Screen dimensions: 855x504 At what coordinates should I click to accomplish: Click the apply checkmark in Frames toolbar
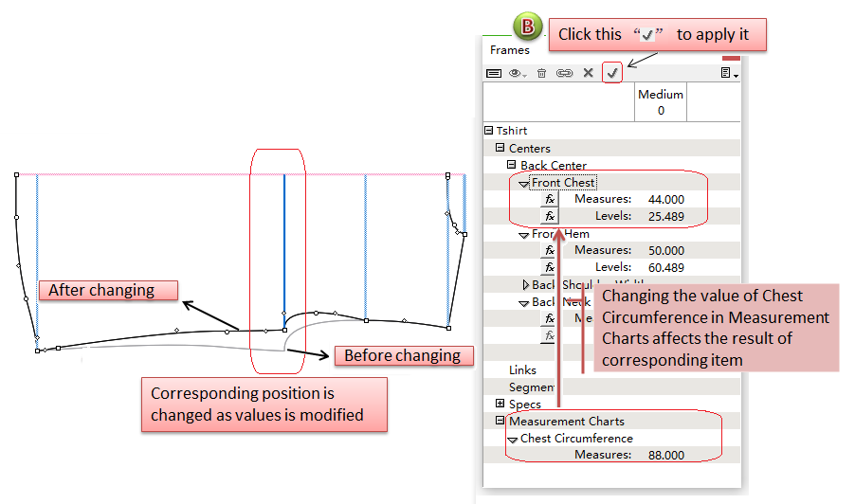coord(612,72)
